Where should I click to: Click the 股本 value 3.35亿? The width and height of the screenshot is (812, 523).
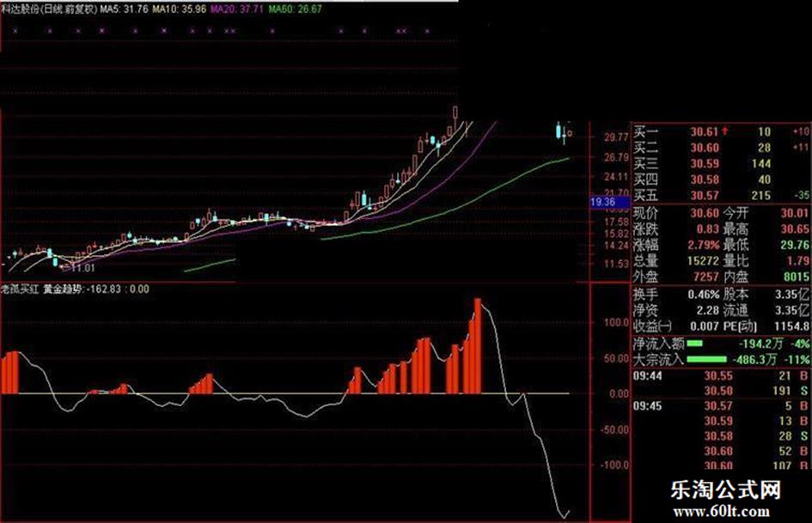coord(792,295)
